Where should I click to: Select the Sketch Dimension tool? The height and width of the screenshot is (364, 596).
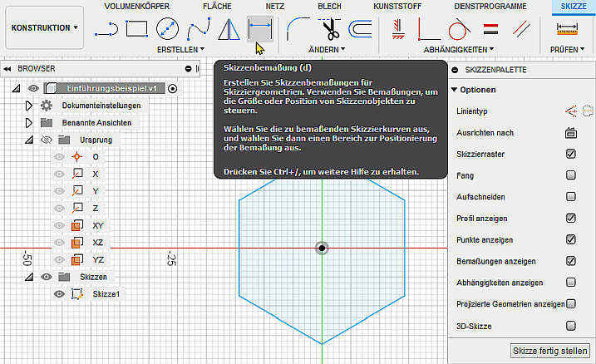261,30
